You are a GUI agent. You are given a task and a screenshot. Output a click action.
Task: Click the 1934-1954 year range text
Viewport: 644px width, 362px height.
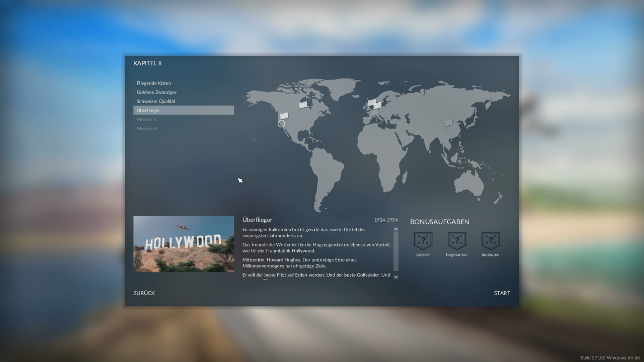click(x=386, y=220)
